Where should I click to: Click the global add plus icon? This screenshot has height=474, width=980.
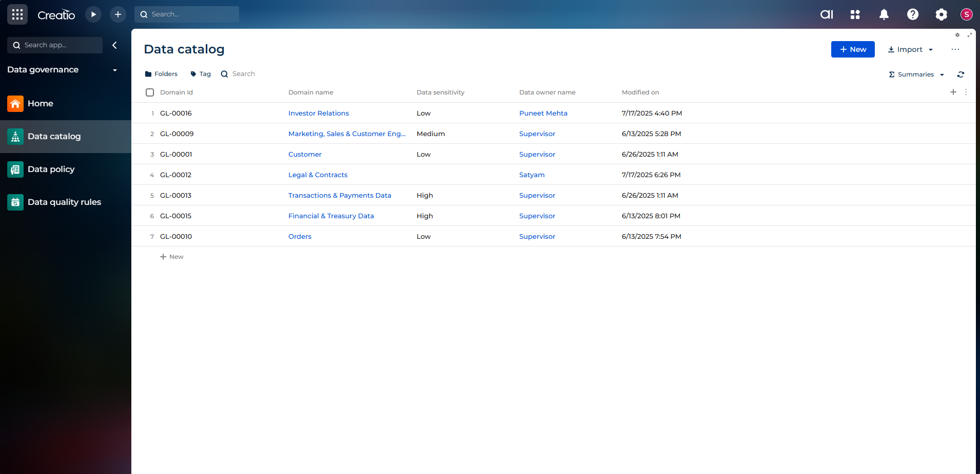point(118,14)
